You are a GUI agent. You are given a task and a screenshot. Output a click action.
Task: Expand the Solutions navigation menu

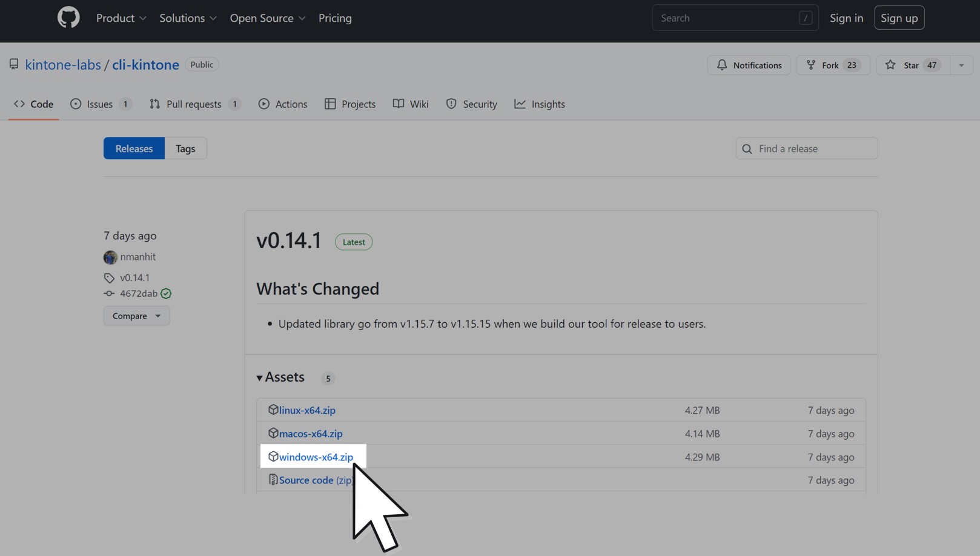coord(188,18)
